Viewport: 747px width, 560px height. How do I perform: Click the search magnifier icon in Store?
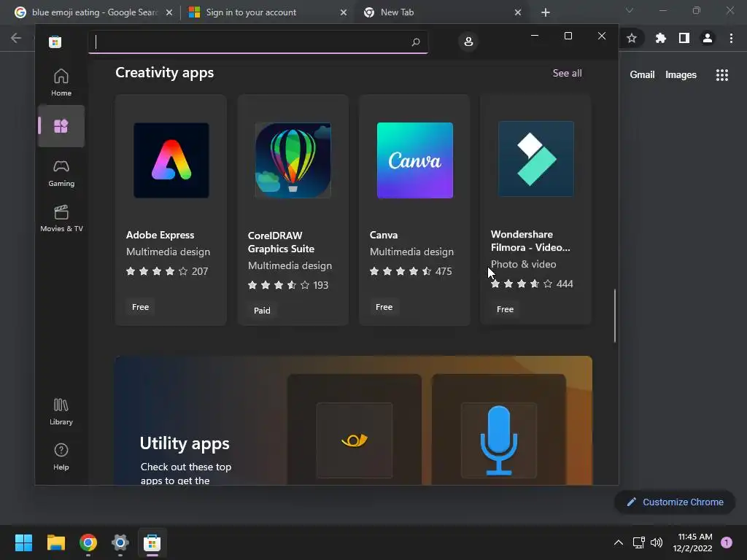(415, 42)
